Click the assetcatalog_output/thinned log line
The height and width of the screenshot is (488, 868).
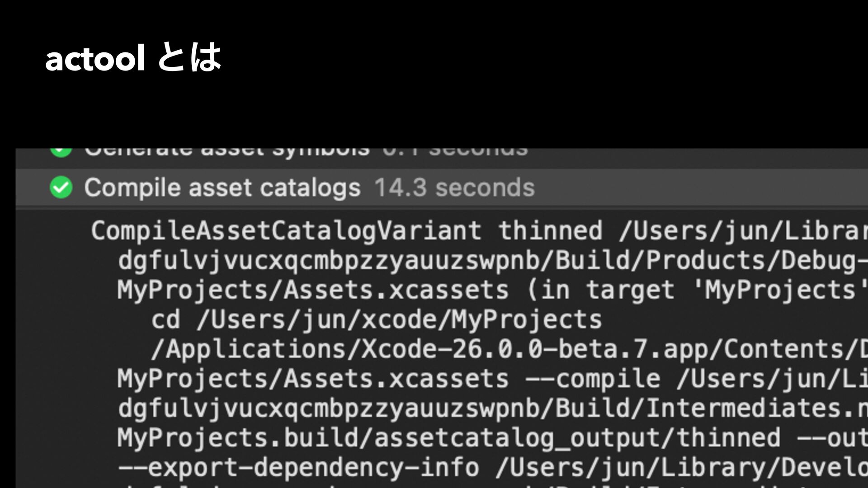(x=493, y=438)
